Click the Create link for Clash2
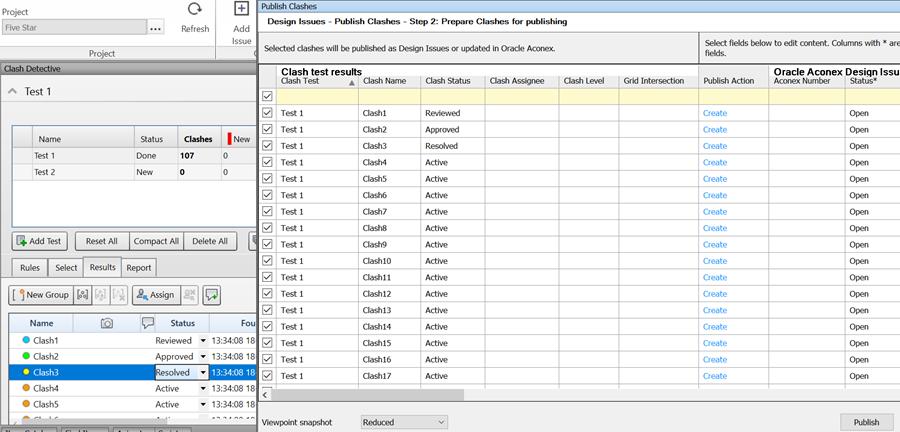This screenshot has width=900, height=432. click(714, 130)
